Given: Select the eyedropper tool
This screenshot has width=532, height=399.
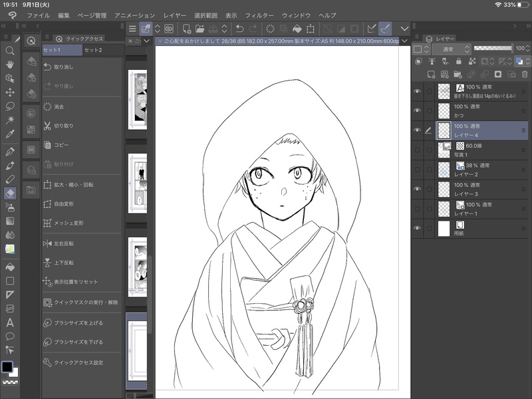Looking at the screenshot, I should pyautogui.click(x=10, y=134).
